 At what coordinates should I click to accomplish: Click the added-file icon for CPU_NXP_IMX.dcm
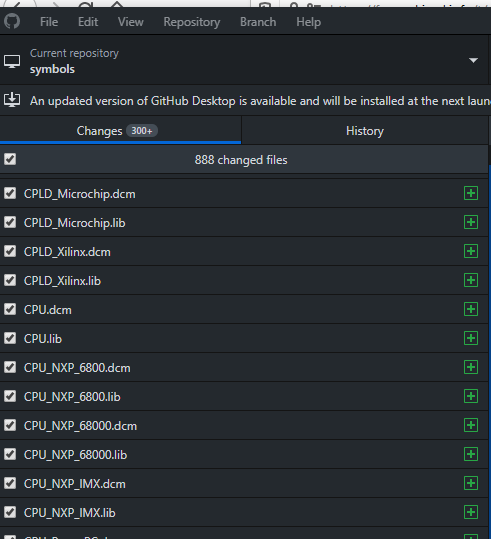(x=471, y=483)
